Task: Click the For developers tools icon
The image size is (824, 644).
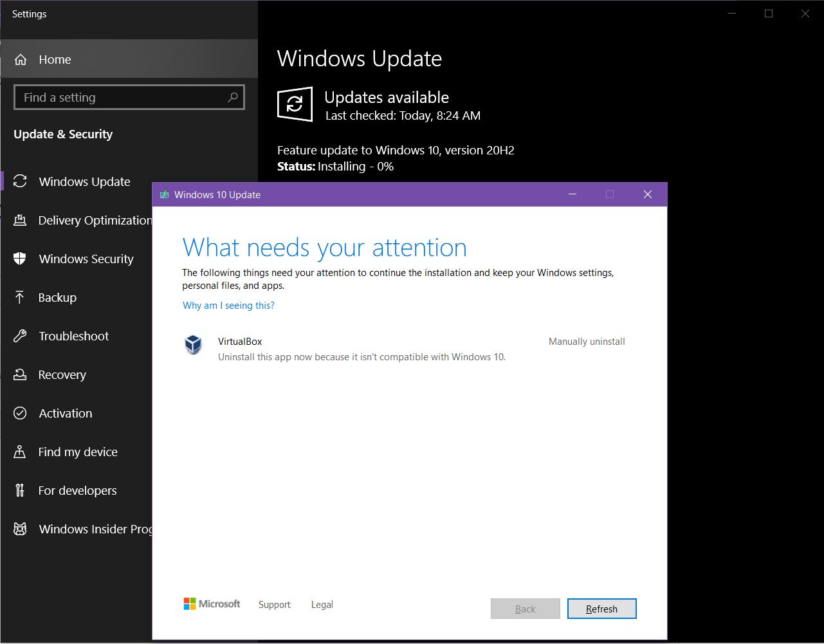Action: 20,490
